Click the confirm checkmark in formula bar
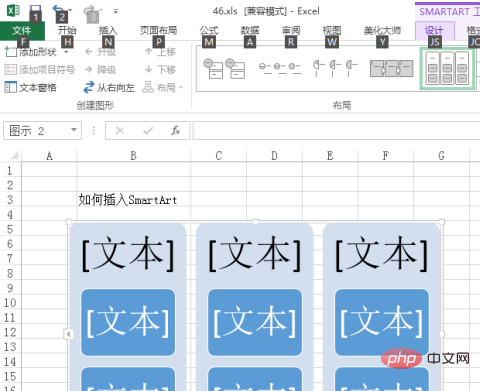This screenshot has width=480, height=391. pyautogui.click(x=148, y=131)
